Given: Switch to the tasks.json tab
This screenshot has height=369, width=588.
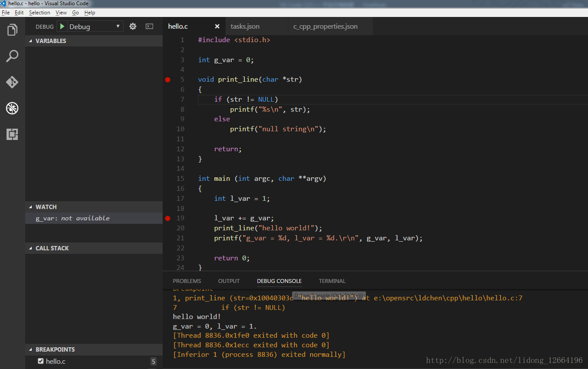Looking at the screenshot, I should click(x=245, y=27).
